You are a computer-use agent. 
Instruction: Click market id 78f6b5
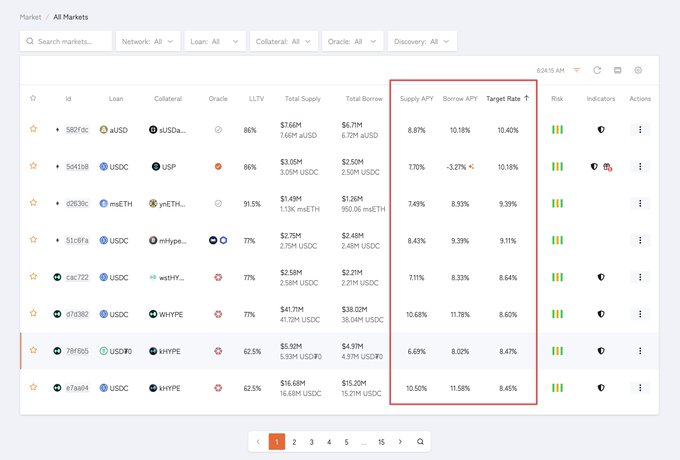click(x=77, y=351)
